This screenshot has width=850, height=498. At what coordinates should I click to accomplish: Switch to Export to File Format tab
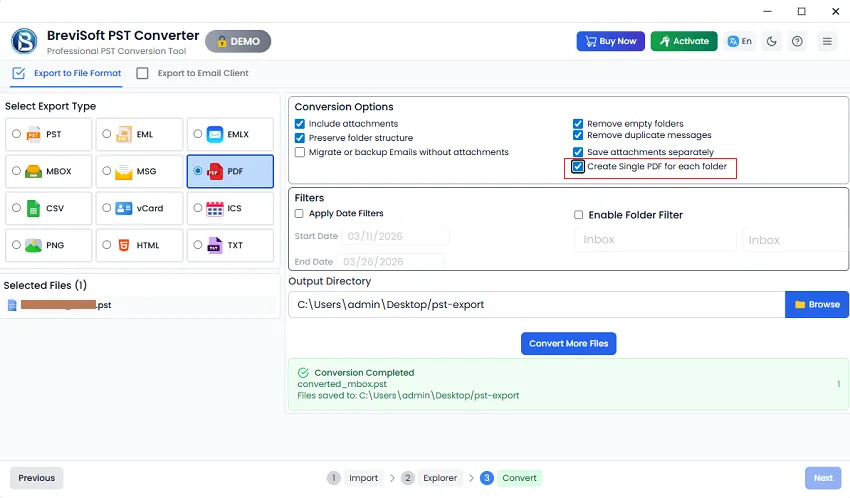[x=67, y=73]
